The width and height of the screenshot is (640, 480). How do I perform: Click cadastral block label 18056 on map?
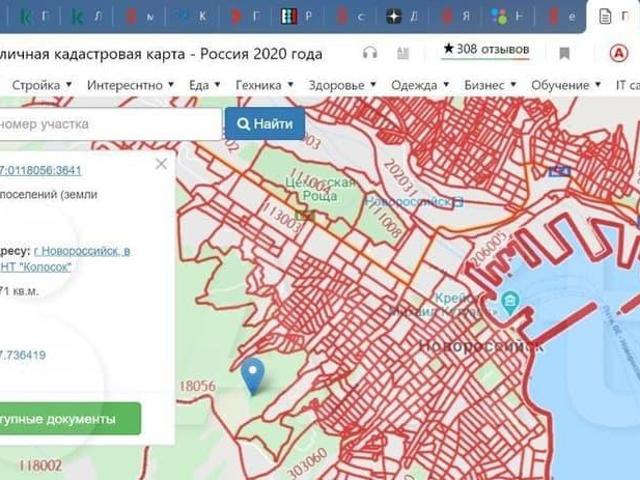coord(197,386)
